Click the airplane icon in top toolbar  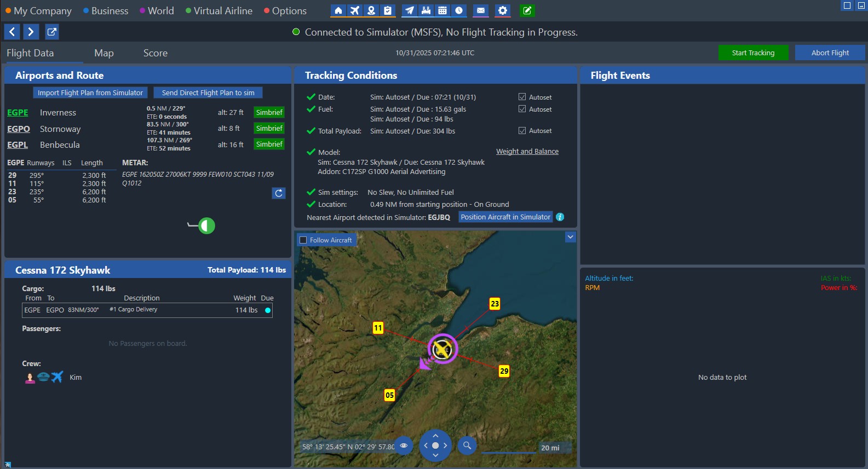click(355, 10)
